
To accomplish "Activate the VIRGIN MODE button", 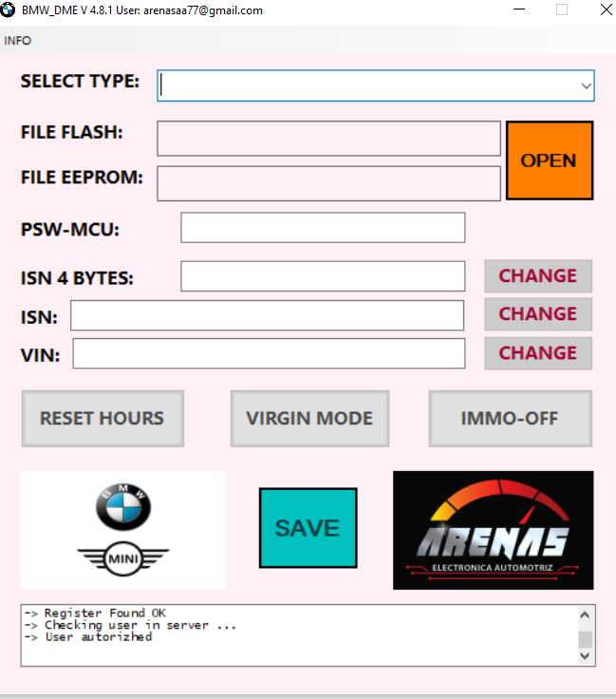I will click(x=309, y=419).
